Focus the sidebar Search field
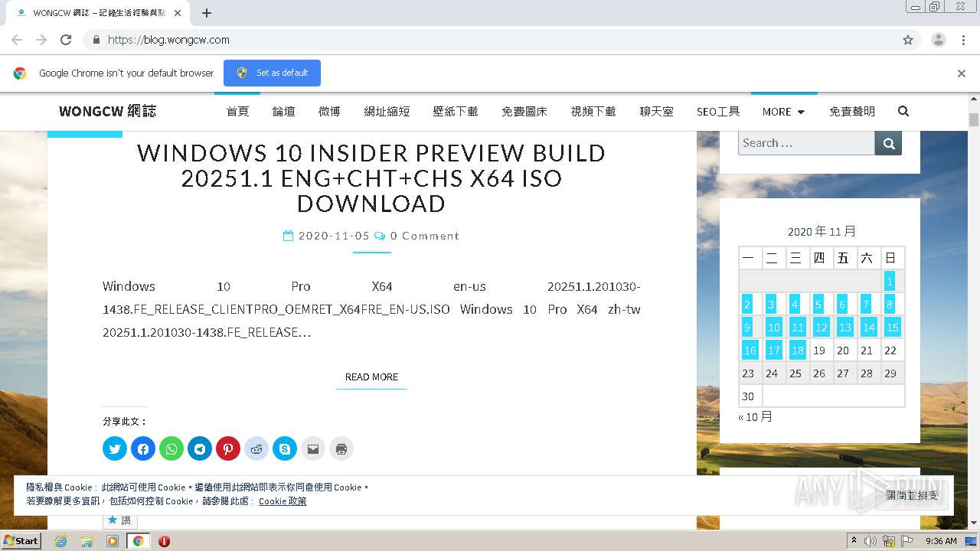 806,143
